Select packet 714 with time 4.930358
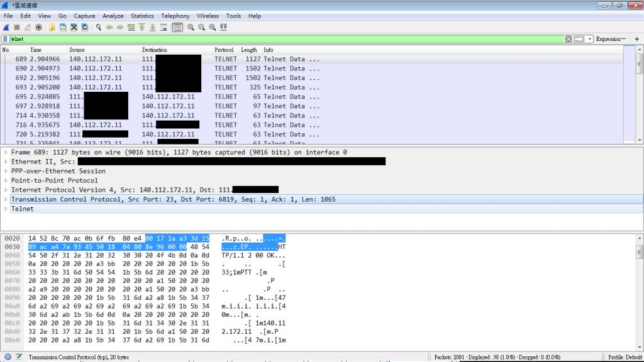 coord(312,116)
